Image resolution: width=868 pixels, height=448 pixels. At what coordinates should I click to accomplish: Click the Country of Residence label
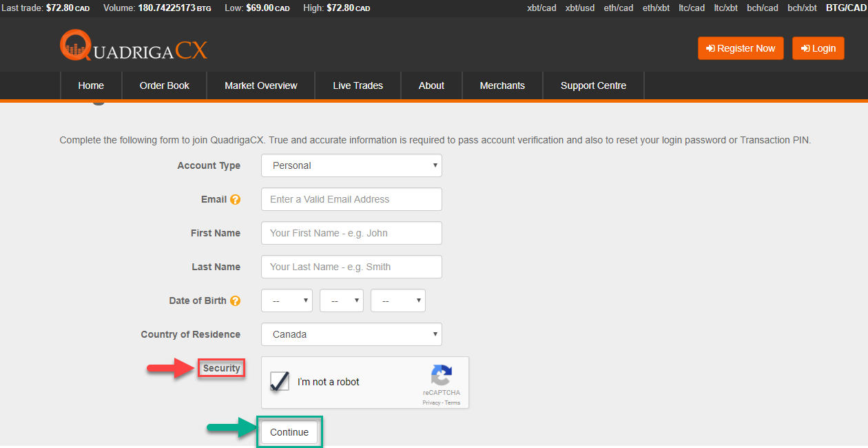click(x=191, y=334)
